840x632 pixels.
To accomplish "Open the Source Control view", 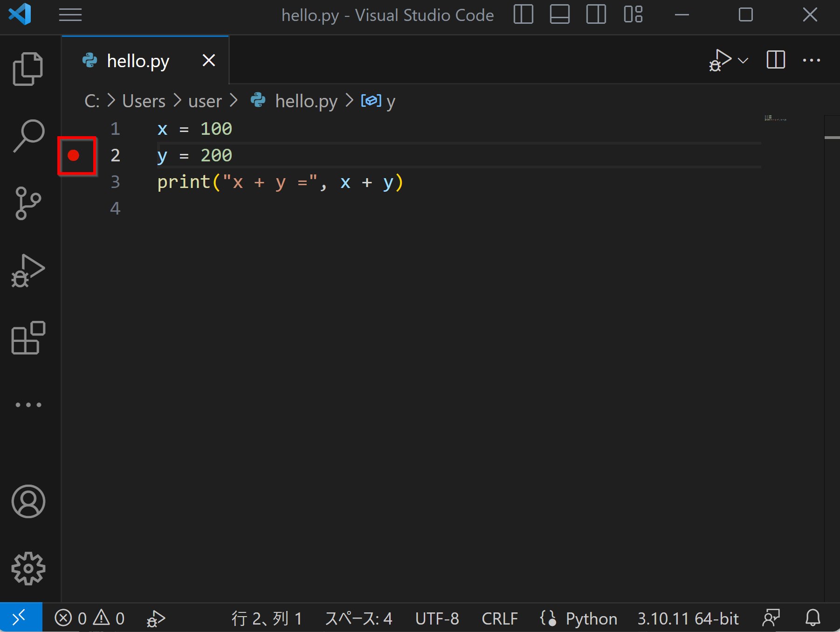I will [x=28, y=203].
